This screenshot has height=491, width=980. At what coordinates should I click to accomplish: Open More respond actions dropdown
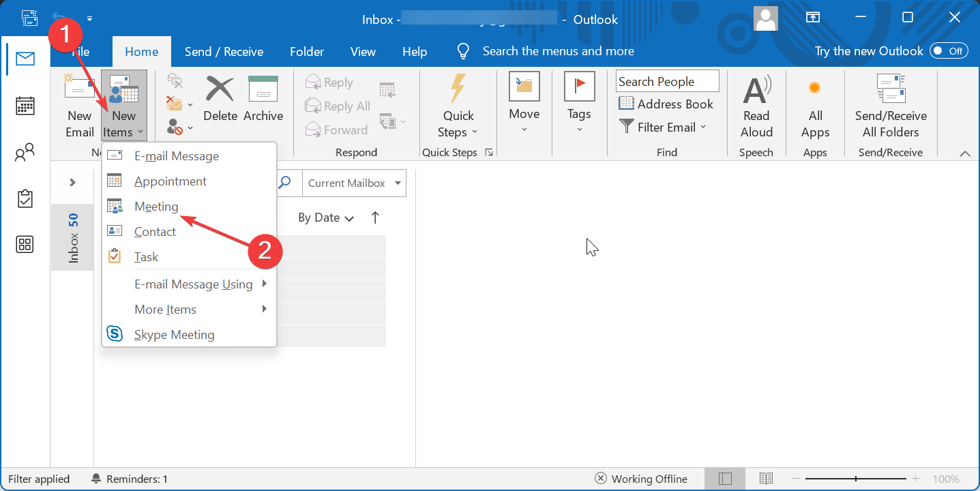(393, 121)
